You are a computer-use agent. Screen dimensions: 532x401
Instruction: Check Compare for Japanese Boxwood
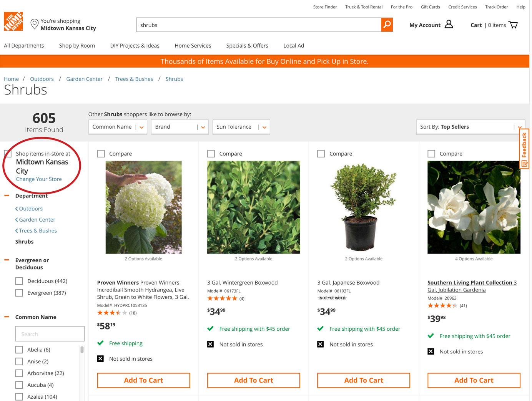(x=321, y=154)
